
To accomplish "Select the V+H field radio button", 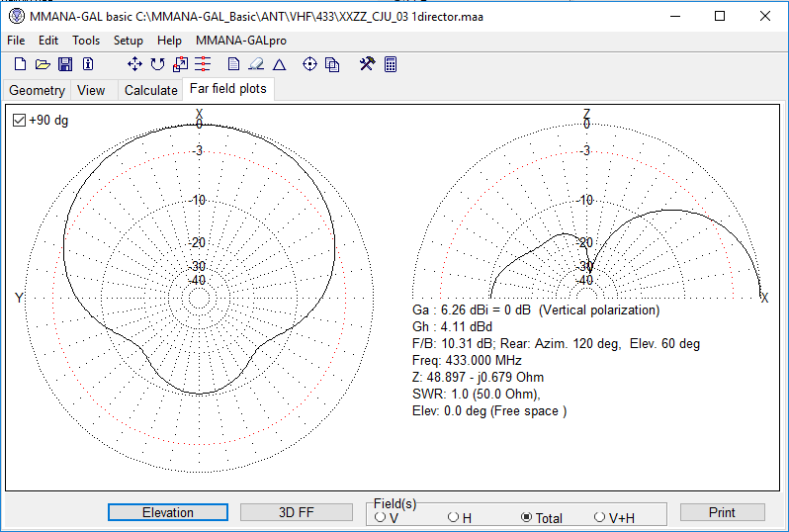I will (599, 517).
